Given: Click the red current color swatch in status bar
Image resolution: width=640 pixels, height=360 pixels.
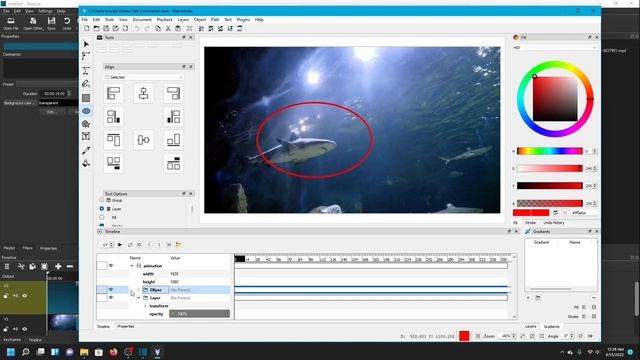Looking at the screenshot, I should (464, 336).
